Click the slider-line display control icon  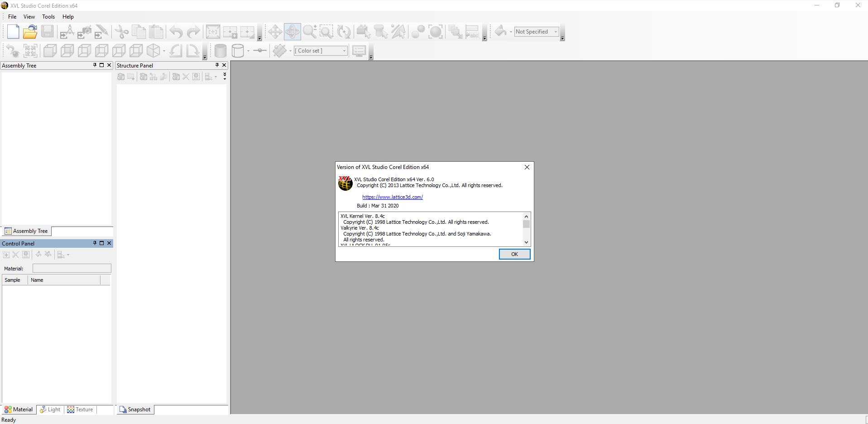click(x=259, y=51)
